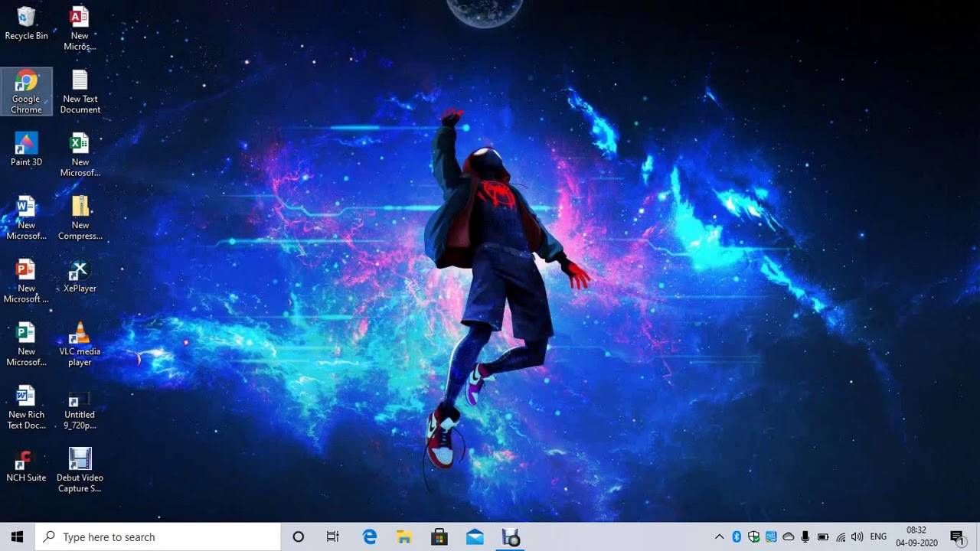This screenshot has width=980, height=551.
Task: Select the Word document icon beside New Compressed
Action: tap(26, 218)
